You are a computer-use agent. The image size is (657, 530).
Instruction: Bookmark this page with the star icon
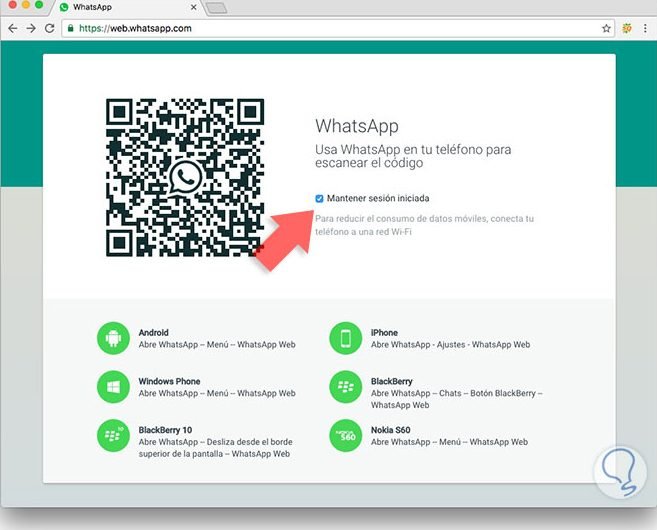coord(606,28)
